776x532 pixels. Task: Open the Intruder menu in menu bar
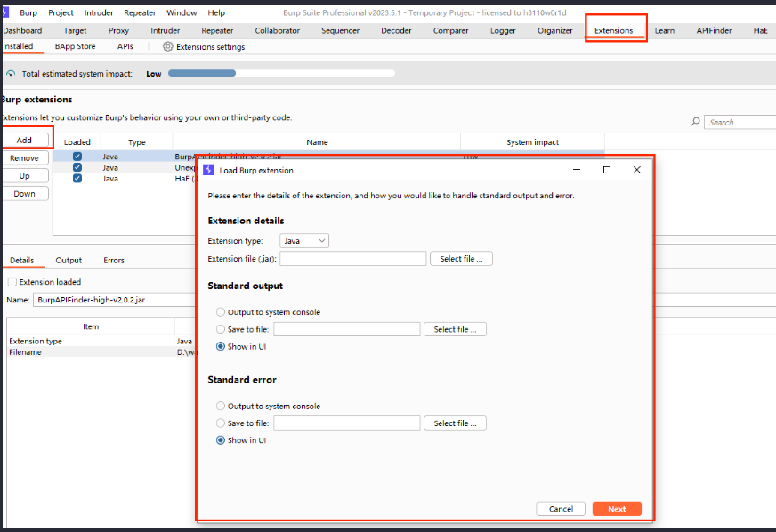point(99,12)
